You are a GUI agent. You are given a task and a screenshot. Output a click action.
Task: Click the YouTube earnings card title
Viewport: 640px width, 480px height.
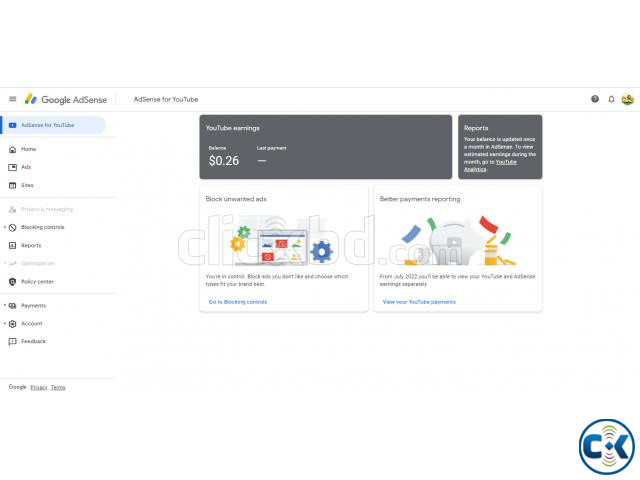(x=232, y=128)
